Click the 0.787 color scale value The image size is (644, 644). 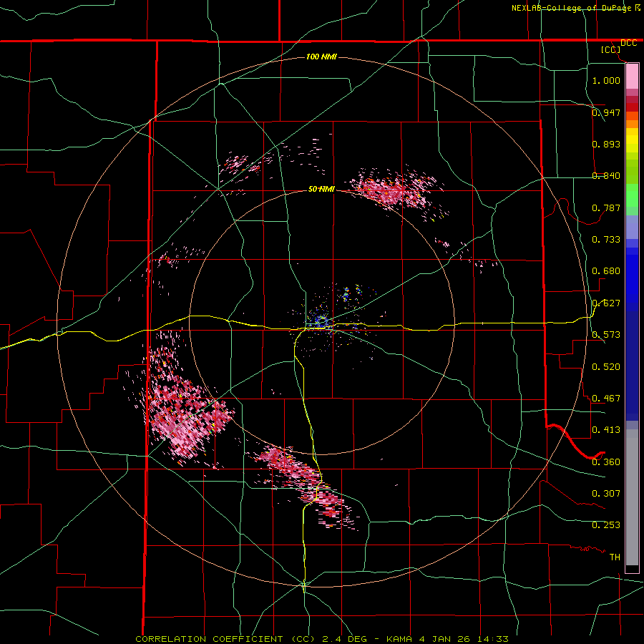606,208
